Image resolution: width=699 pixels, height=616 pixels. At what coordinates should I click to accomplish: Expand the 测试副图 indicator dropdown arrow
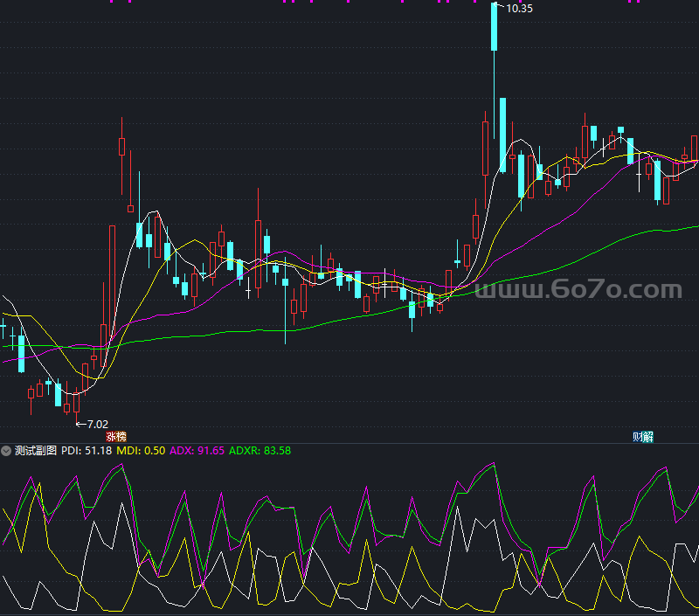pyautogui.click(x=6, y=451)
